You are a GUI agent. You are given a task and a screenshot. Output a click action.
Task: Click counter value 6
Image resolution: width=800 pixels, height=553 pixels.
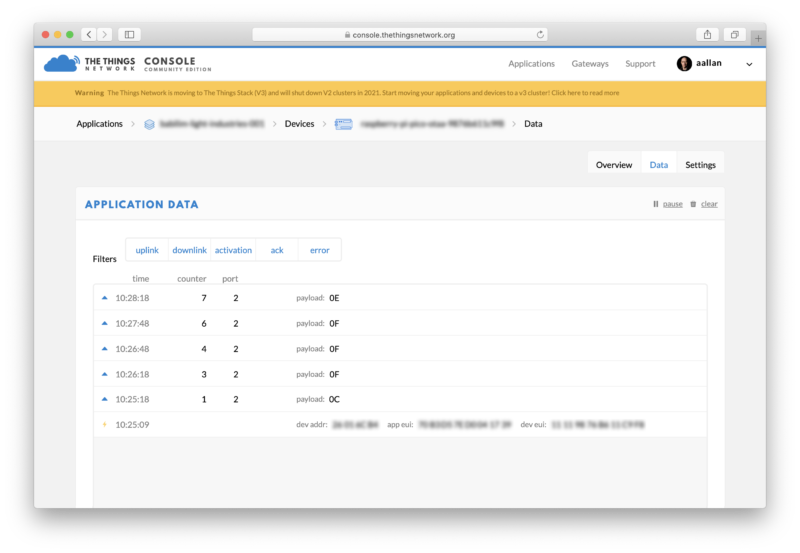pyautogui.click(x=204, y=323)
